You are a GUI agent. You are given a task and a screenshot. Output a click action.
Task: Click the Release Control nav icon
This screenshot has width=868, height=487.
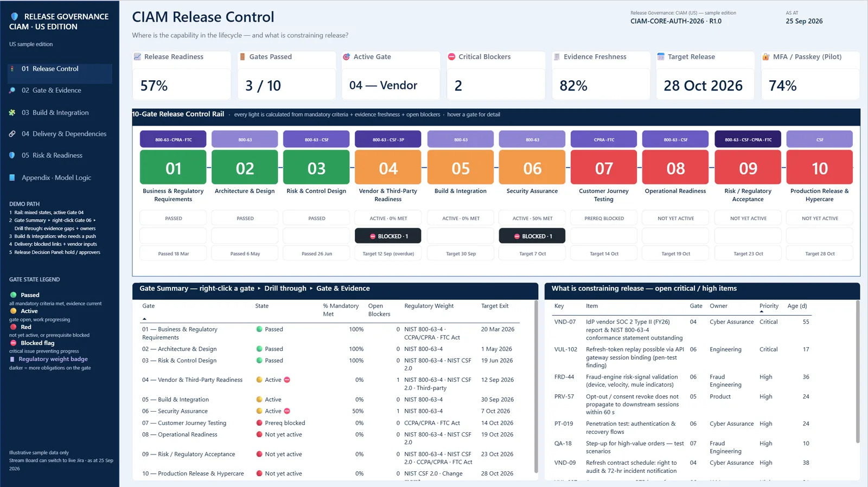[12, 69]
